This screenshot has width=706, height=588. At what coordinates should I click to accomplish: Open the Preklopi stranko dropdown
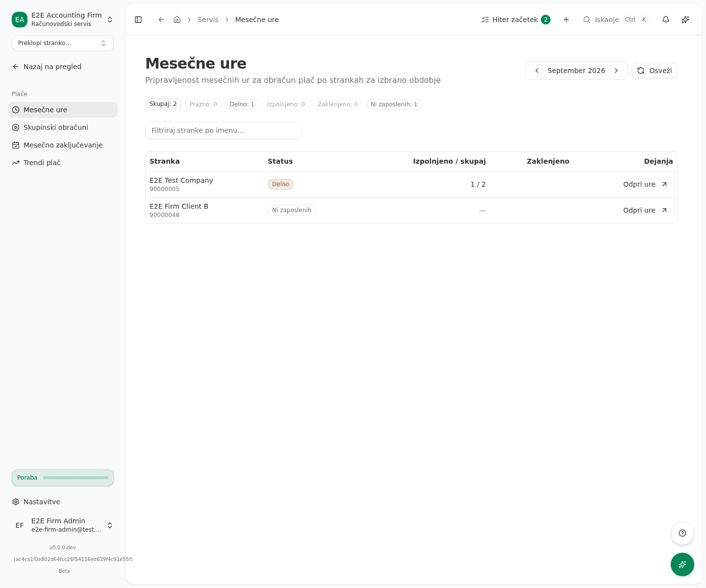[x=63, y=43]
